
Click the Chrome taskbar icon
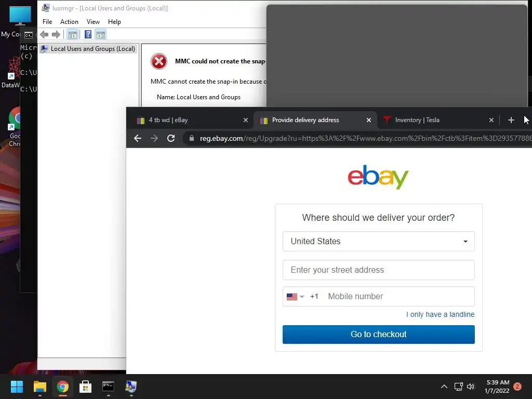(62, 387)
